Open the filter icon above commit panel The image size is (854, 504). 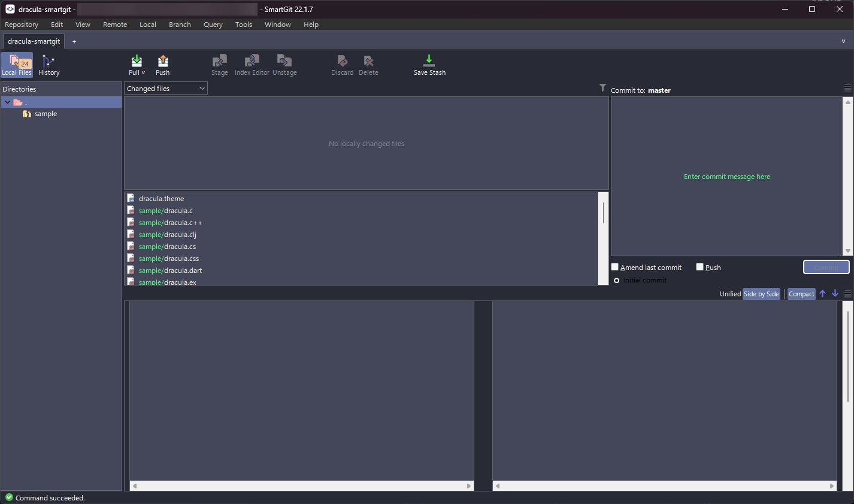coord(602,88)
